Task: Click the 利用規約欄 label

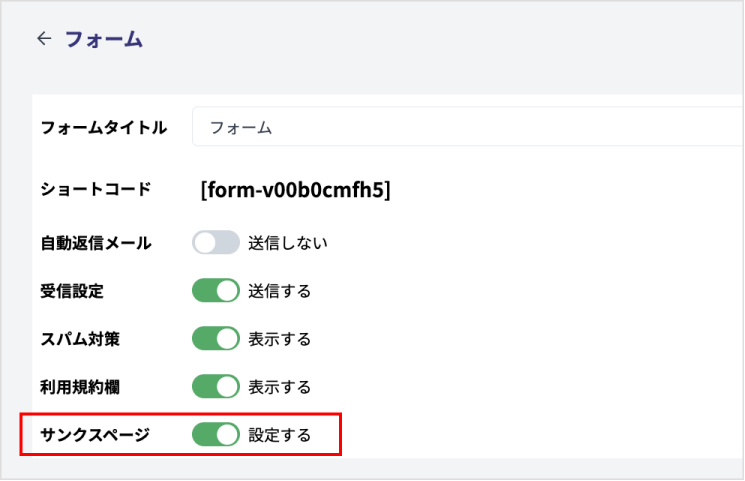Action: pos(79,387)
